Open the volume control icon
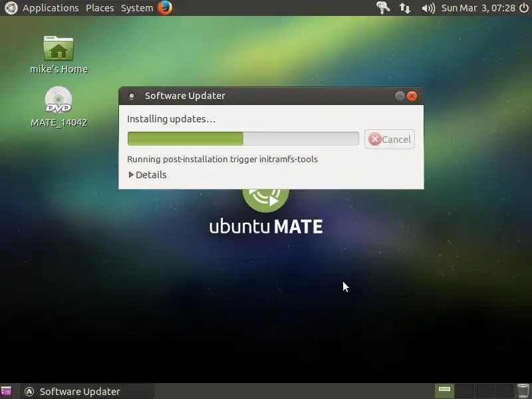The height and width of the screenshot is (399, 532). click(x=428, y=8)
